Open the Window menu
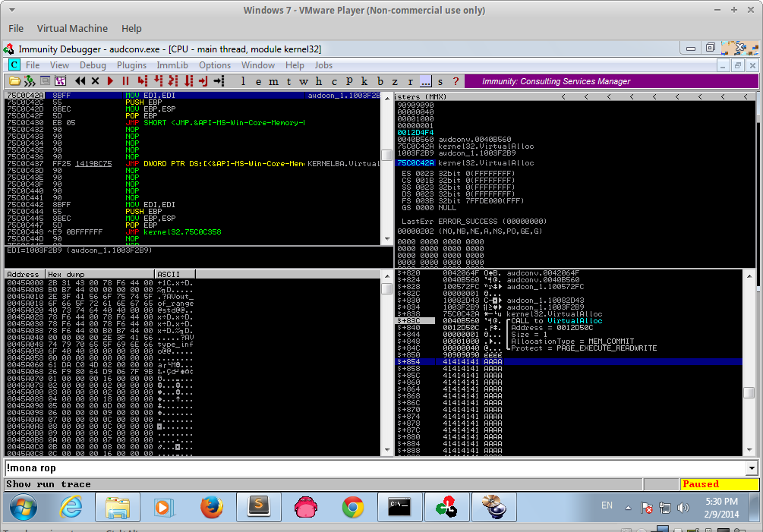The image size is (763, 532). [258, 65]
